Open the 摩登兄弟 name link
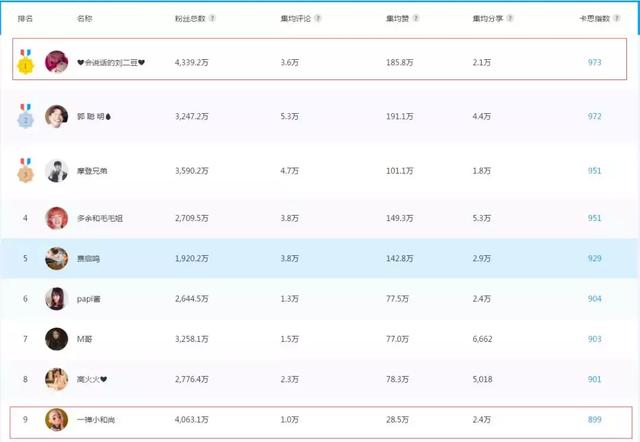Viewport: 640px width, 442px height. 93,171
